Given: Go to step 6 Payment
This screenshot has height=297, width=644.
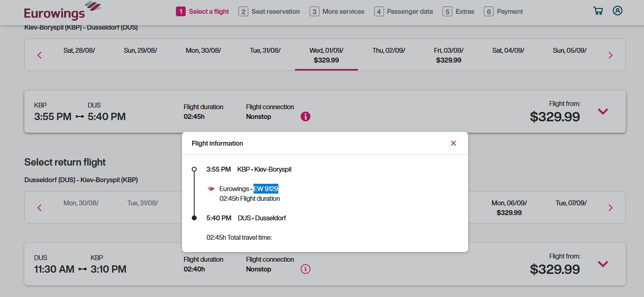Looking at the screenshot, I should point(503,12).
